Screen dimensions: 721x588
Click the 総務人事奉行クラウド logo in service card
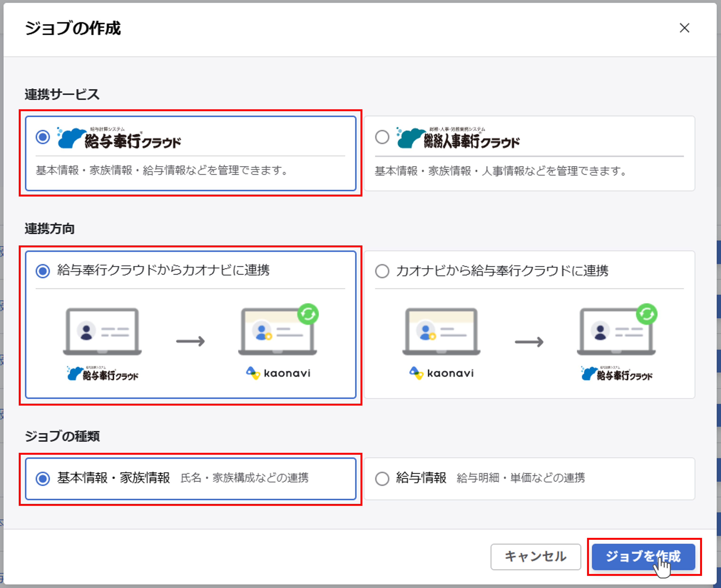coord(458,138)
